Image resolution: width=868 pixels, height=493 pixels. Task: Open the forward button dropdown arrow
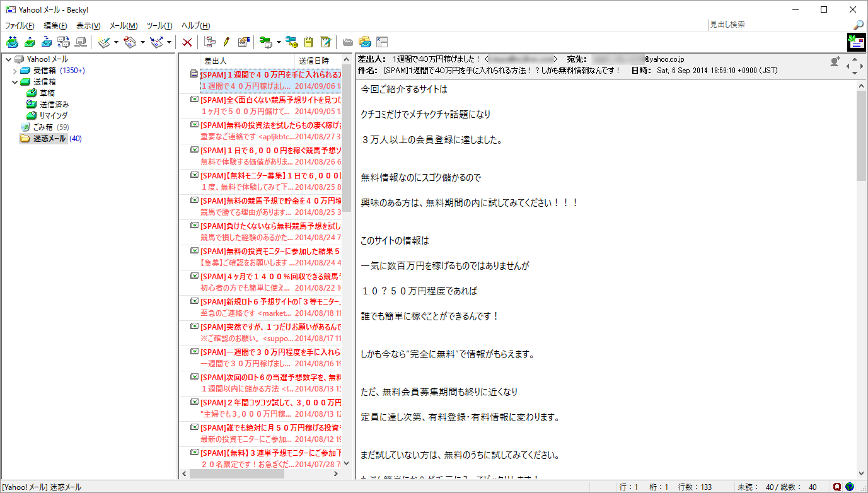point(169,42)
